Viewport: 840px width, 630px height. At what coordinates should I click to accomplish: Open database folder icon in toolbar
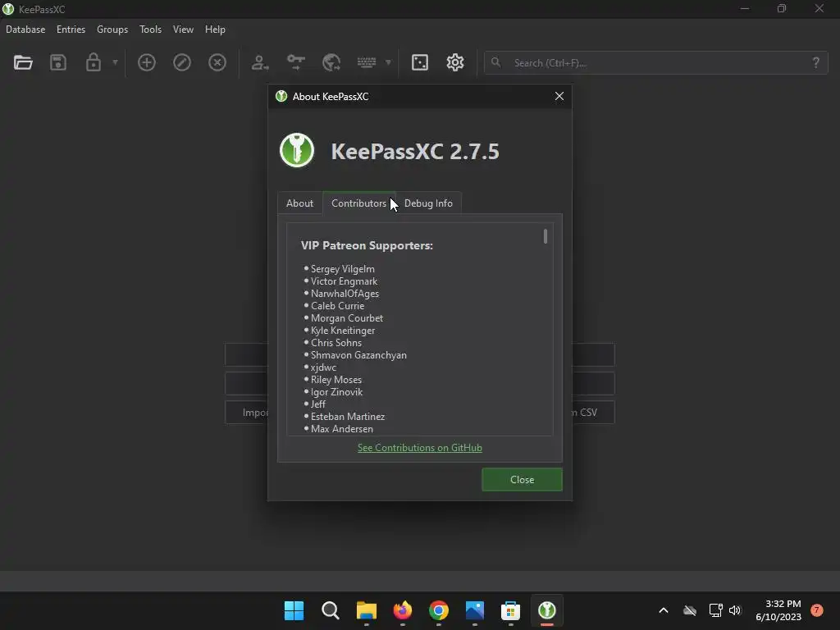coord(23,62)
